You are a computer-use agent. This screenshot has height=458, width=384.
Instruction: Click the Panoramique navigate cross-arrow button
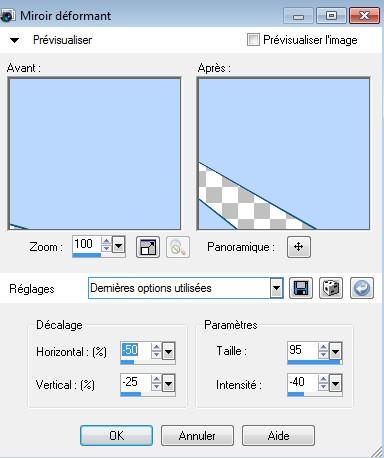pyautogui.click(x=299, y=247)
